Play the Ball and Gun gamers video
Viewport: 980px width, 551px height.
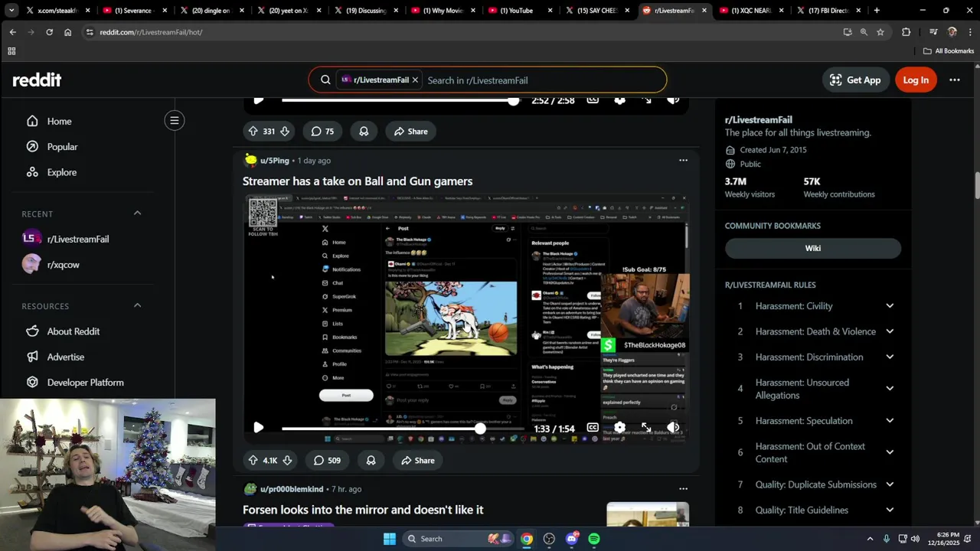tap(259, 428)
